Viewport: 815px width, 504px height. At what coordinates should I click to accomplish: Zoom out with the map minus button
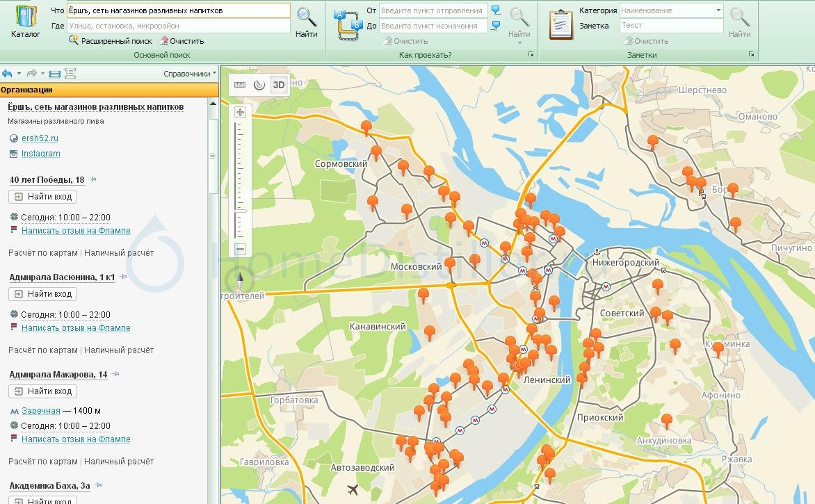click(240, 250)
